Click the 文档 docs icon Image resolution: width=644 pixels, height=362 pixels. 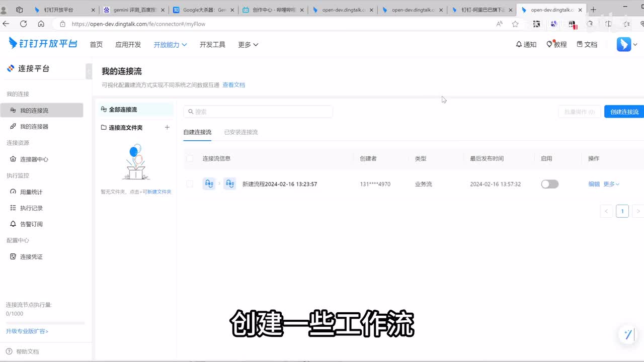click(x=580, y=44)
